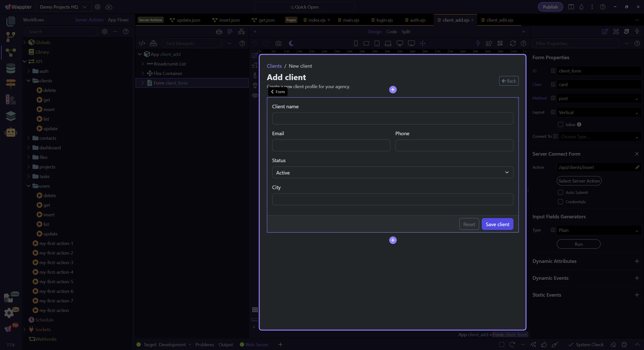644x350 pixels.
Task: Open the AI assistant robot sidebar icon
Action: click(11, 132)
